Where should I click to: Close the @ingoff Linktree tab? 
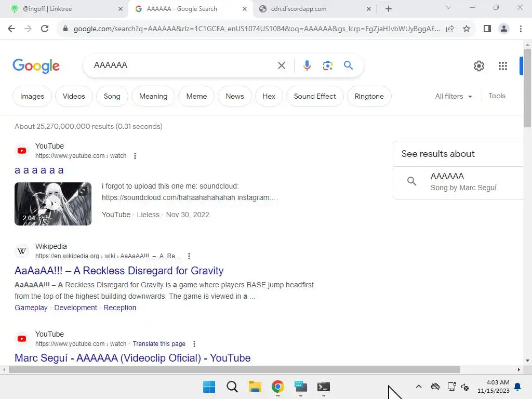tap(121, 9)
